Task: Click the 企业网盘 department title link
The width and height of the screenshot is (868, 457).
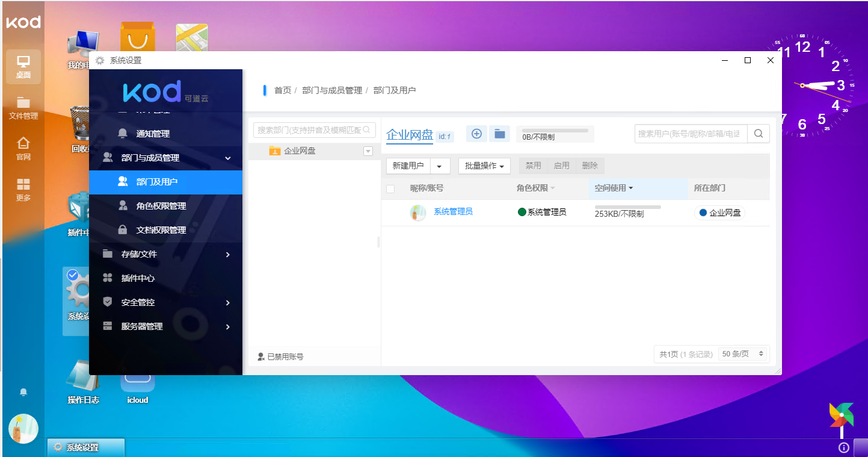Action: click(x=410, y=135)
